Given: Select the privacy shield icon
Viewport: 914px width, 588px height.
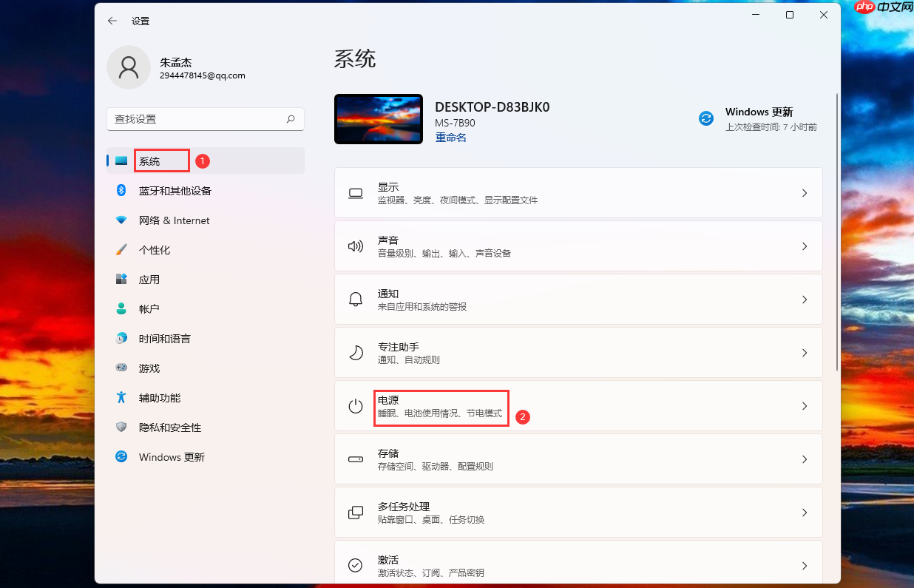Looking at the screenshot, I should coord(121,427).
